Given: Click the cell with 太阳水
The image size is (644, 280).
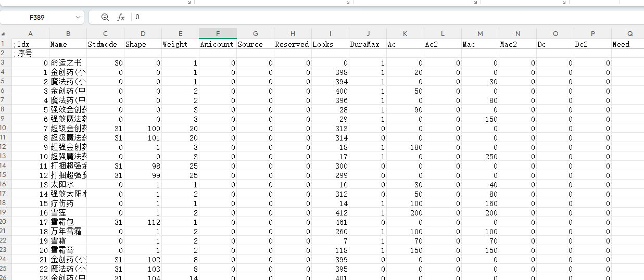Looking at the screenshot, I should pyautogui.click(x=68, y=185).
